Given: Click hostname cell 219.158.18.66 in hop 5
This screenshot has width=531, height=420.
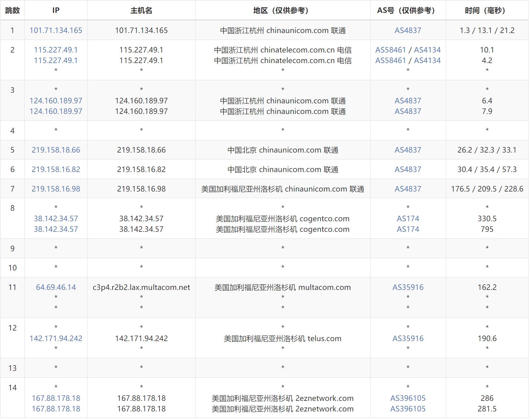Looking at the screenshot, I should (141, 150).
